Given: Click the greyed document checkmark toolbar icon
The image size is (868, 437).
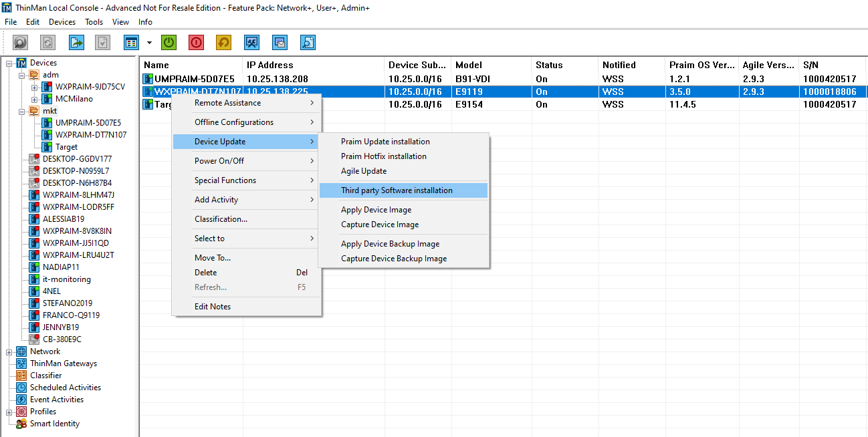Looking at the screenshot, I should pyautogui.click(x=102, y=43).
